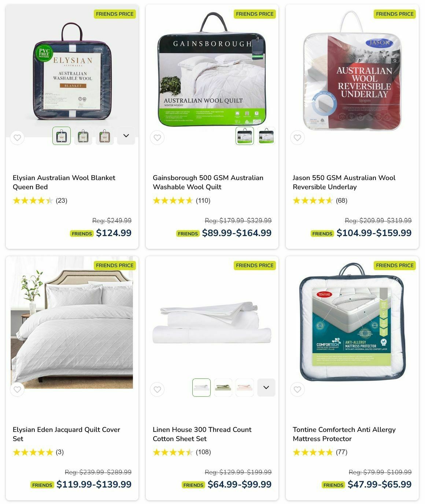Click Friends Price badge on Jason Underlay
Screen dimensions: 425x504
click(395, 14)
